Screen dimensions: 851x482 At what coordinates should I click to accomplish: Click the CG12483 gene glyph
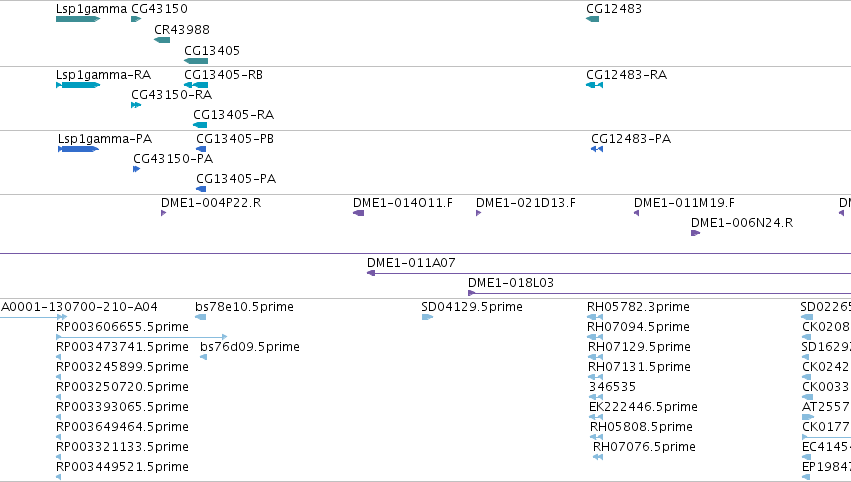coord(593,19)
